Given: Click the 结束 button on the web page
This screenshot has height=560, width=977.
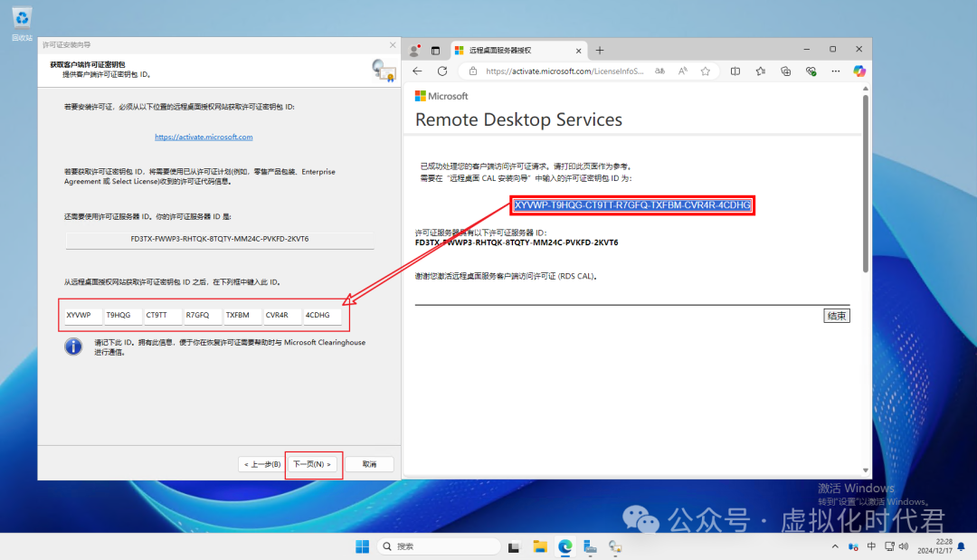Looking at the screenshot, I should pyautogui.click(x=837, y=316).
